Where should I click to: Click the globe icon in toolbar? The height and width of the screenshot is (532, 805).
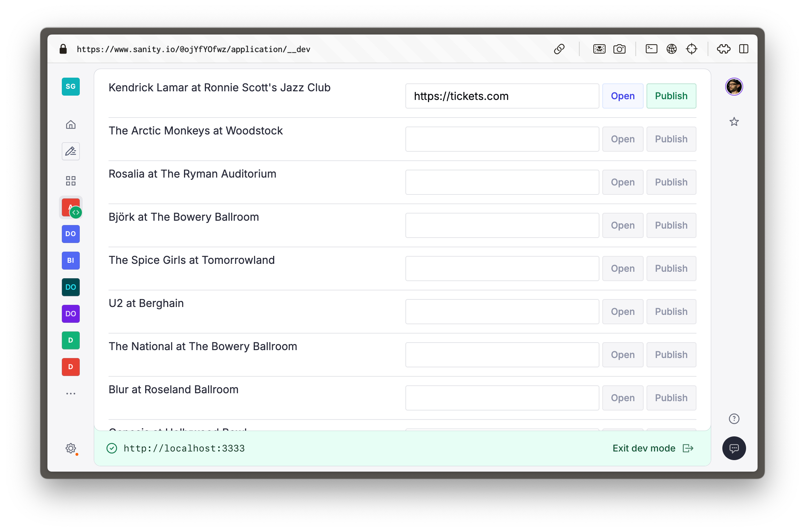click(671, 49)
